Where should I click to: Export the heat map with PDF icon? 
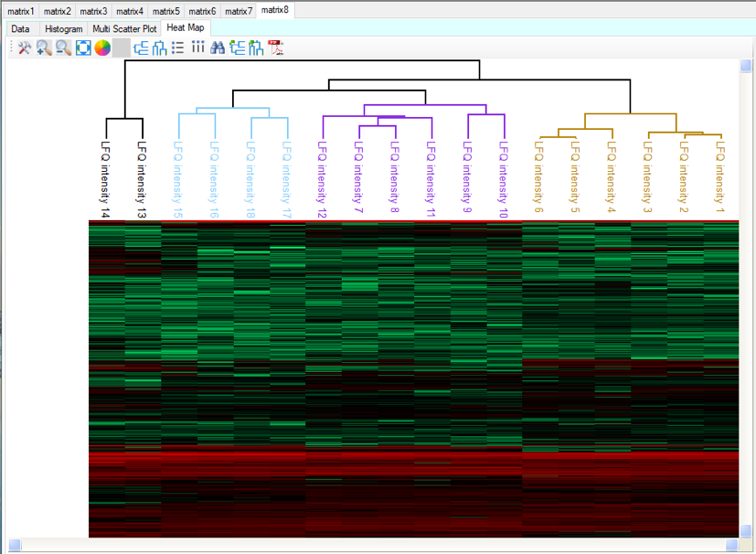pos(275,48)
